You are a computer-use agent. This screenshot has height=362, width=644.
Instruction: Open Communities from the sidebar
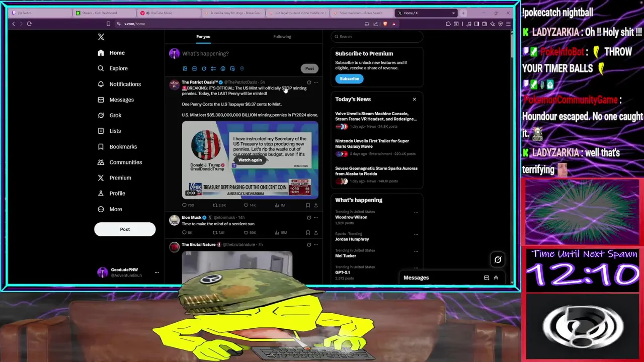[120, 162]
